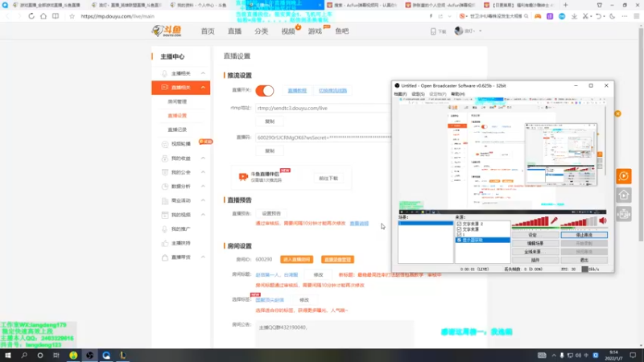Expand the 直播带货 sidebar section
Viewport: 644px width, 362px height.
[x=203, y=257]
